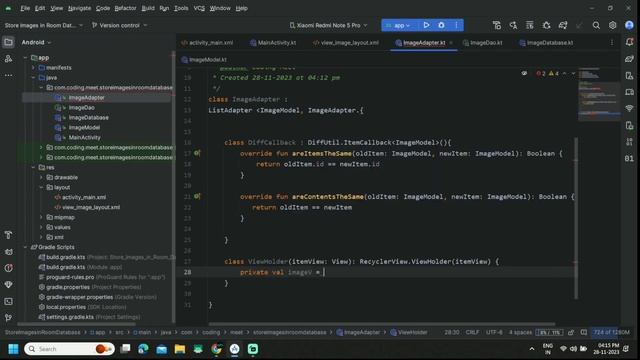Select view_image_layout.xml in the layout folder

point(91,207)
